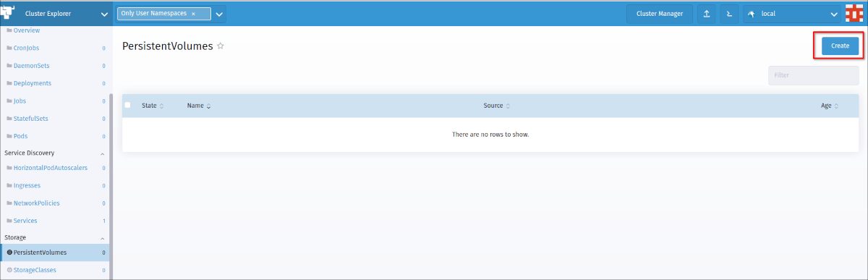Click the Create button
Viewport: 868px width, 280px height.
tap(840, 46)
